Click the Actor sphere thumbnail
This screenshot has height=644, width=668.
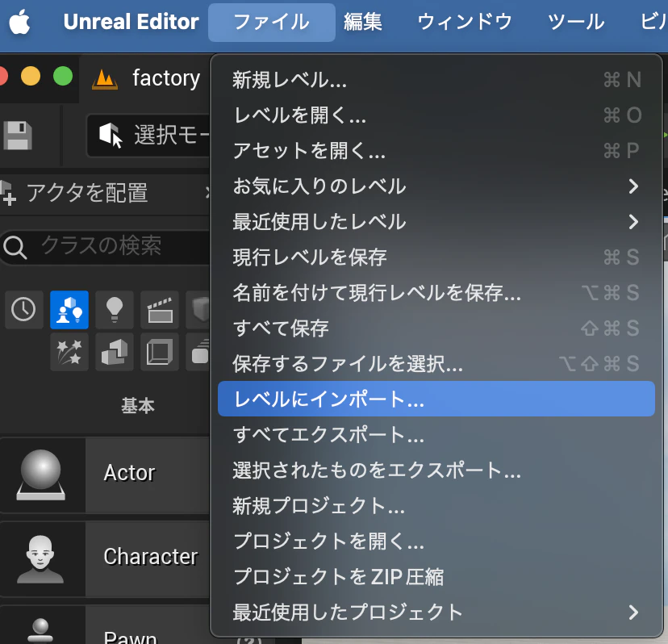coord(41,475)
